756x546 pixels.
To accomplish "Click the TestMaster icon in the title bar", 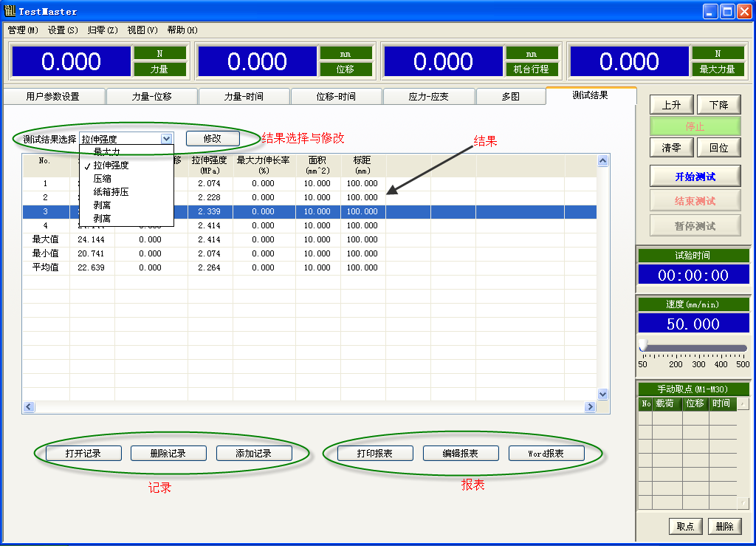I will pos(10,11).
